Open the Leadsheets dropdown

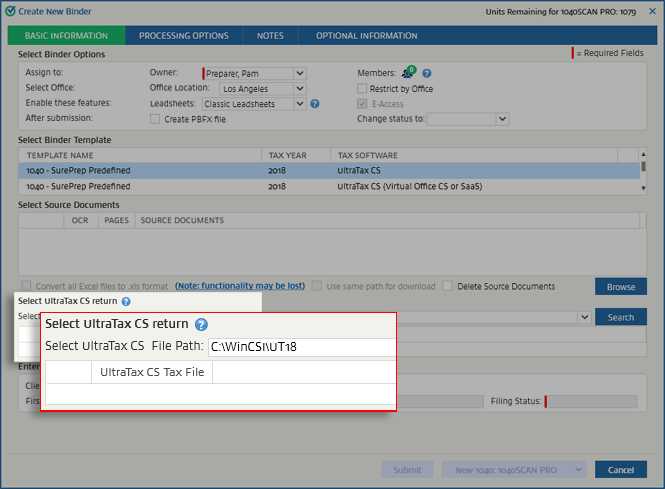coord(300,103)
